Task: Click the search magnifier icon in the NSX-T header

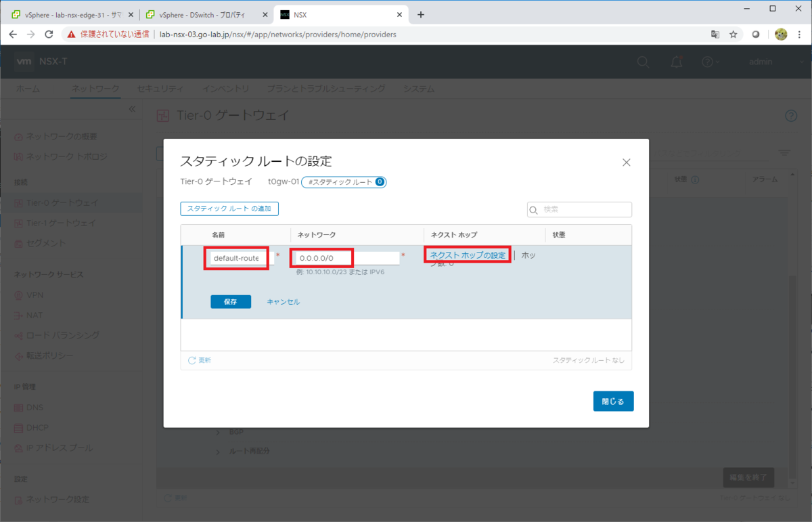Action: pyautogui.click(x=644, y=62)
